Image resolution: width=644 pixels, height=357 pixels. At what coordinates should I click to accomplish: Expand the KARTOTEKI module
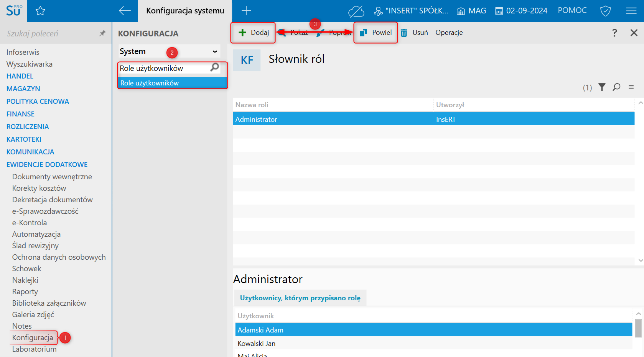(24, 139)
